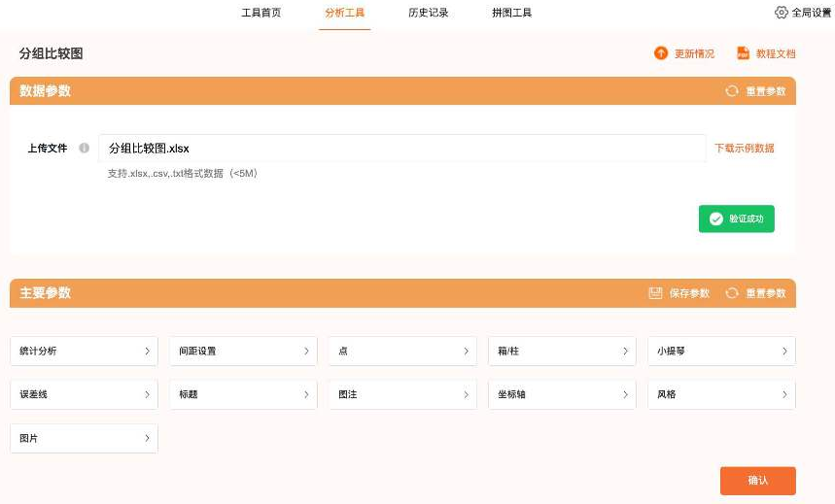Click the green 验证成功 button

737,218
